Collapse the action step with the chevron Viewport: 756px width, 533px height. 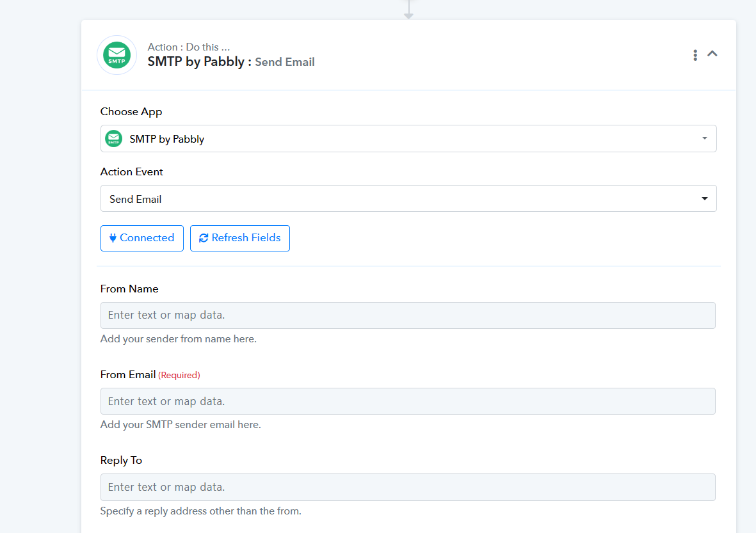click(x=712, y=54)
